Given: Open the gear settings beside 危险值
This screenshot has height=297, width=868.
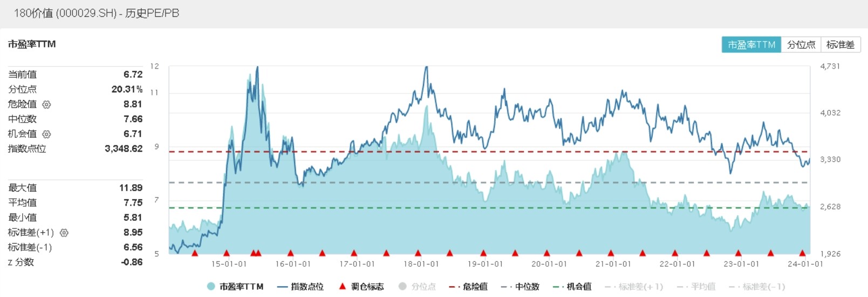Looking at the screenshot, I should point(46,105).
